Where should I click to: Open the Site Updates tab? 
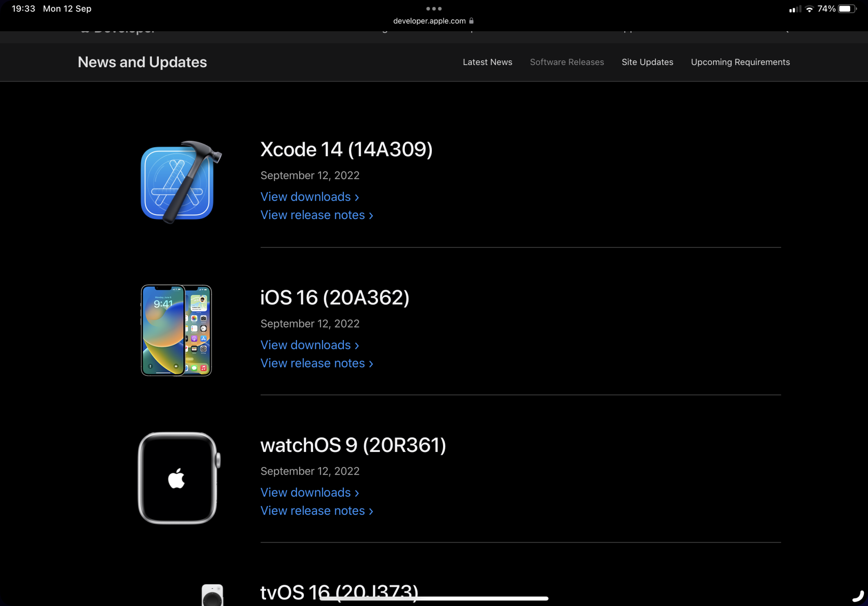[x=647, y=62]
